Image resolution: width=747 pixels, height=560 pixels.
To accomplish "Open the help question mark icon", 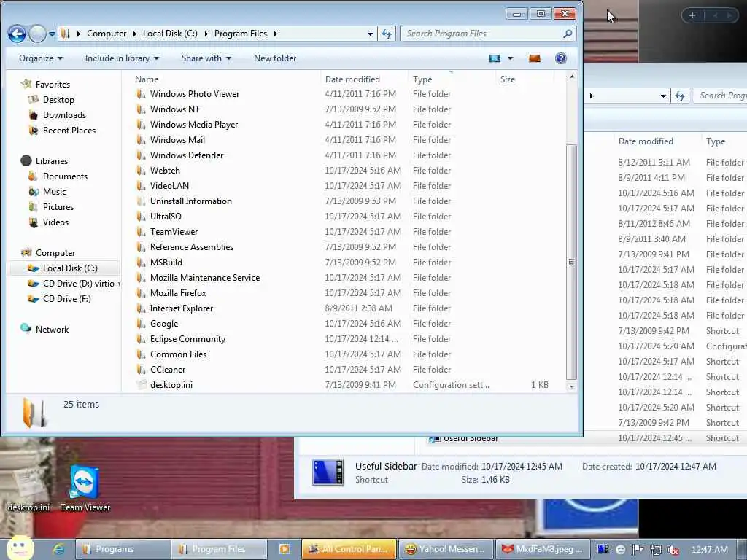I will click(561, 58).
